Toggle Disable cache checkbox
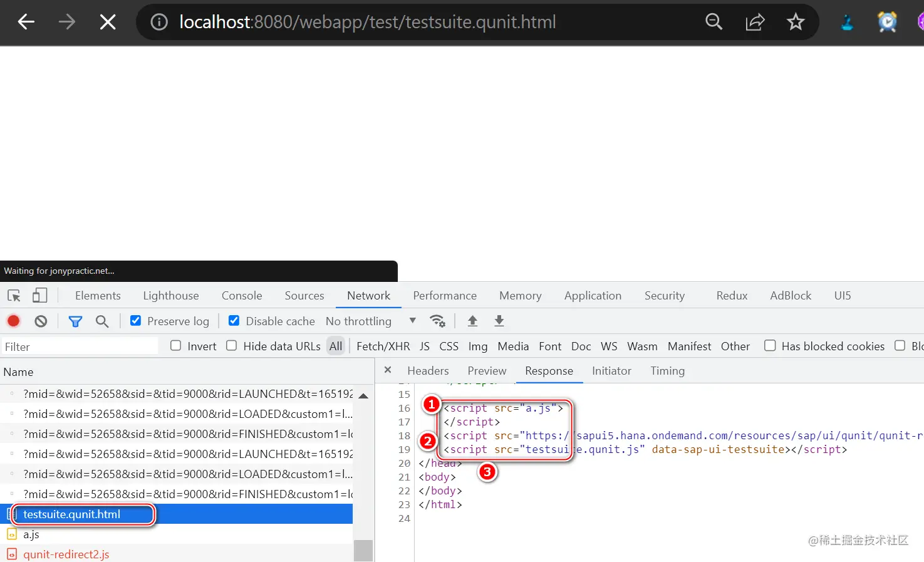924x562 pixels. (234, 320)
